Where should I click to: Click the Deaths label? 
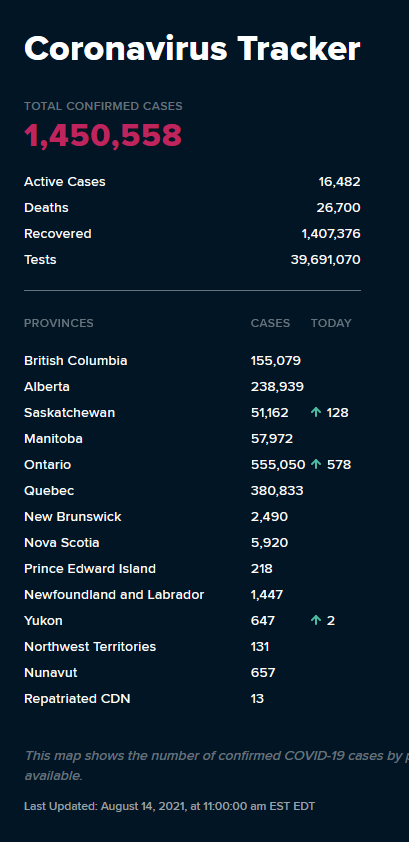46,208
